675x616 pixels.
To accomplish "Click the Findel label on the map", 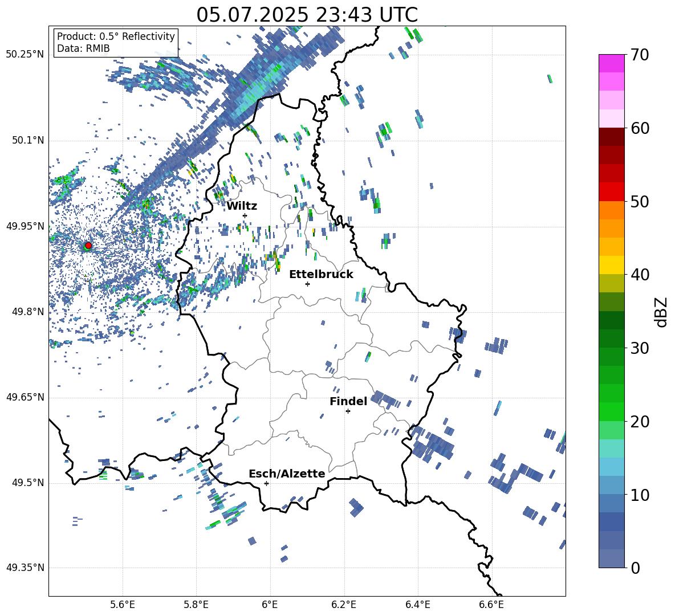I will click(348, 401).
